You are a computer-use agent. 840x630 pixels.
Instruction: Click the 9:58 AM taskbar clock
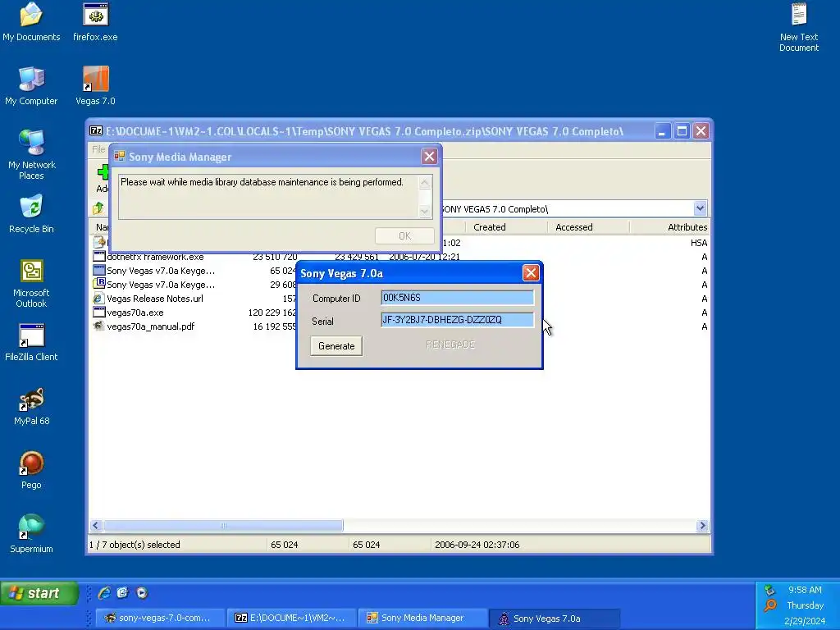(x=805, y=590)
